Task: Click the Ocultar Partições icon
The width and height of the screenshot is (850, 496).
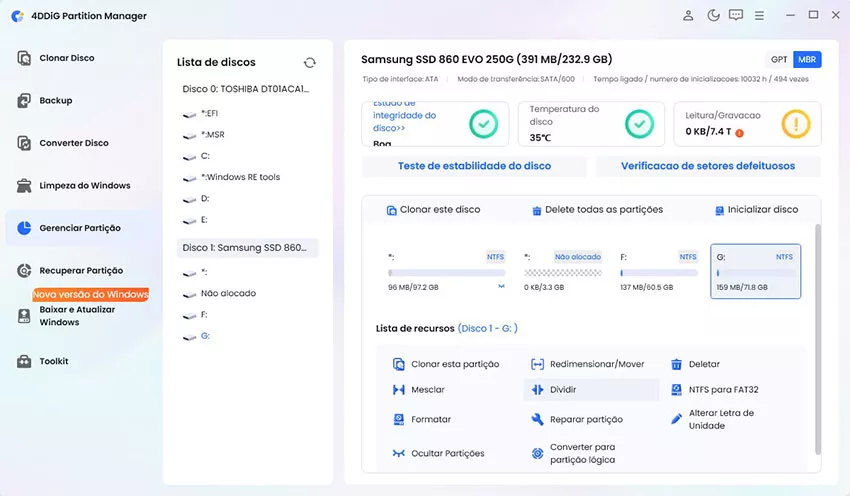Action: point(398,453)
